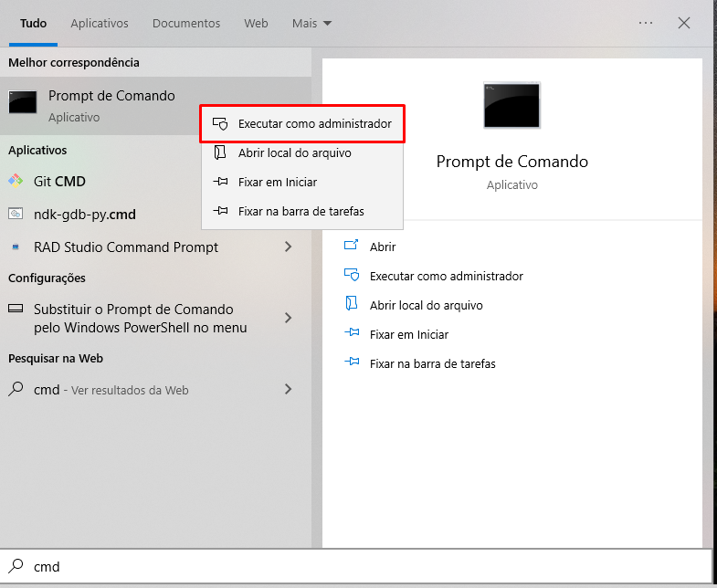
Task: Click the search input field containing cmd
Action: [x=356, y=566]
